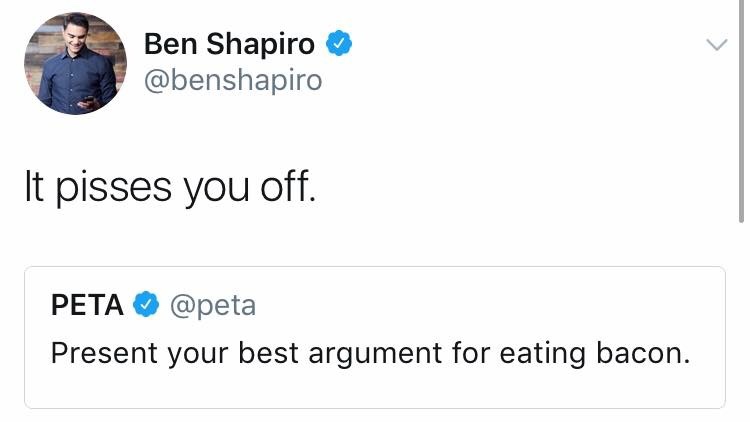Image resolution: width=750 pixels, height=422 pixels.
Task: Click the PETA account name
Action: point(88,305)
